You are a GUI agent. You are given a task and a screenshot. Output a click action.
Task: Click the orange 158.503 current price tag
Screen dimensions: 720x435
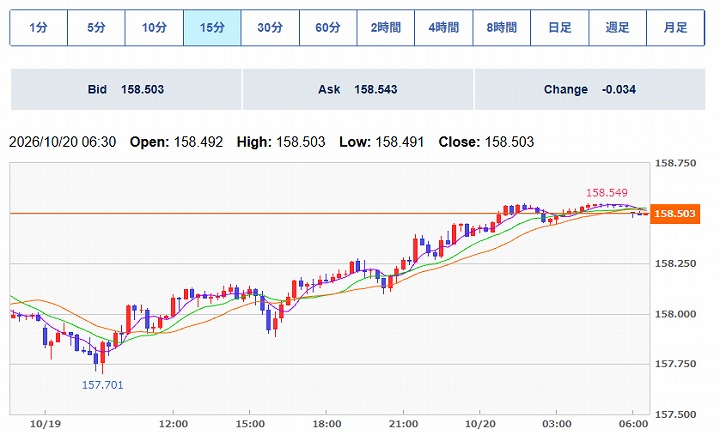[x=675, y=214]
